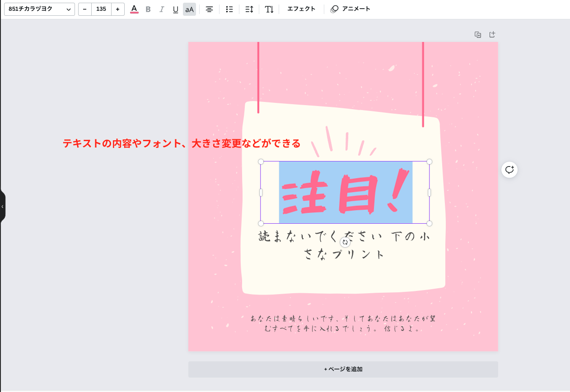Select the text alignment icon
The image size is (570, 392).
pos(209,9)
